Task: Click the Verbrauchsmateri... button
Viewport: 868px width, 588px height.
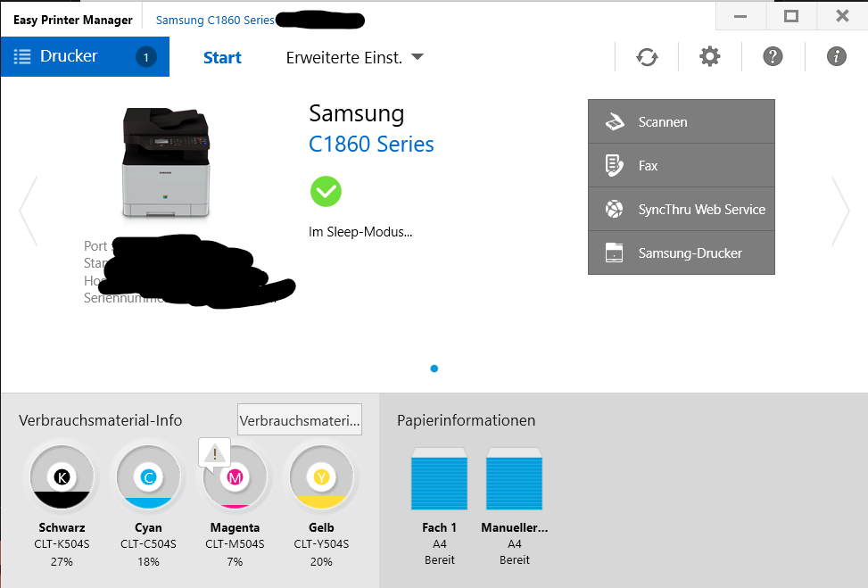Action: [x=300, y=419]
